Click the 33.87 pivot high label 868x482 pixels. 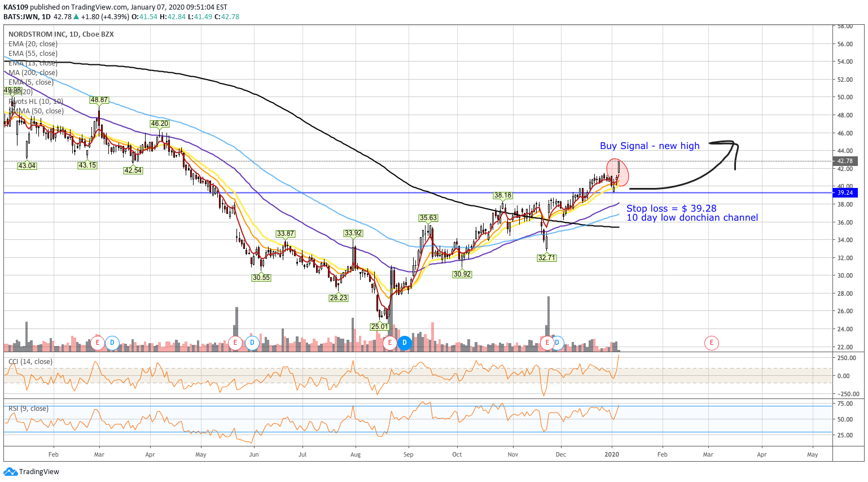(286, 234)
